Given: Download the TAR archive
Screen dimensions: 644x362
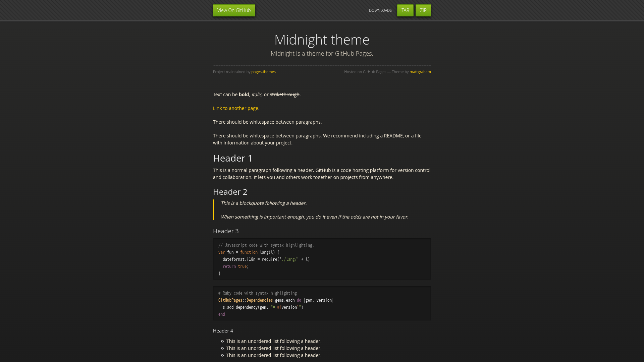Looking at the screenshot, I should point(405,10).
